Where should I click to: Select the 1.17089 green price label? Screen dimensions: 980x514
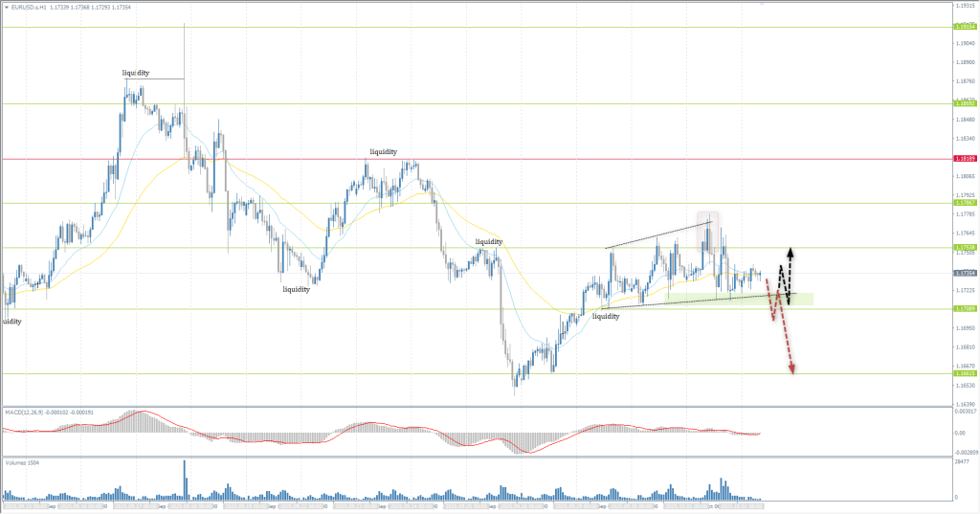[964, 308]
